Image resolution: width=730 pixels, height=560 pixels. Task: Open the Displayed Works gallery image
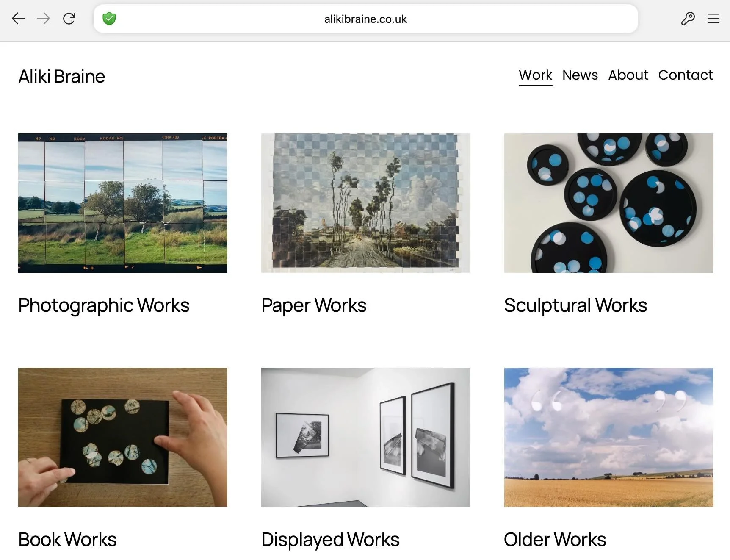pos(366,437)
